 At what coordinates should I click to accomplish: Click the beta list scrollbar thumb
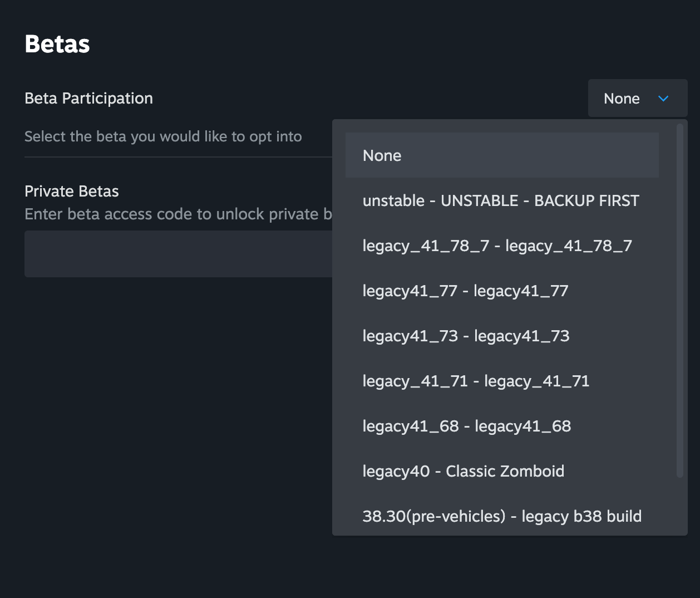click(x=679, y=301)
